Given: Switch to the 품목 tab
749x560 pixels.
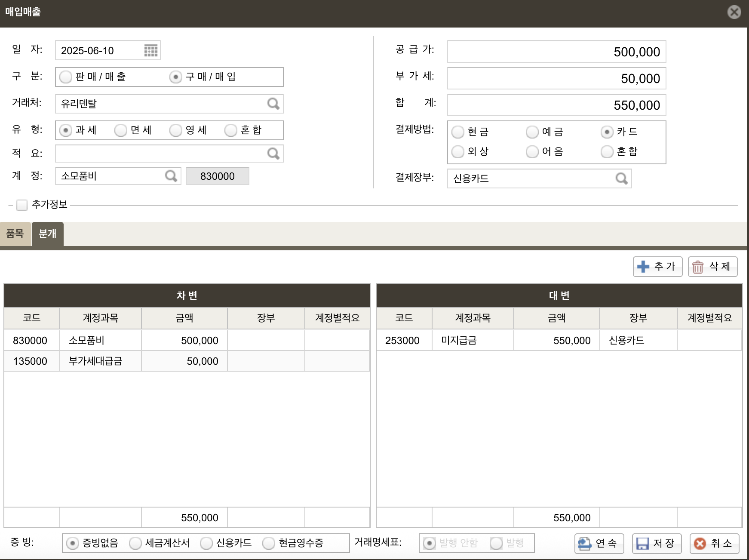Looking at the screenshot, I should [x=15, y=234].
